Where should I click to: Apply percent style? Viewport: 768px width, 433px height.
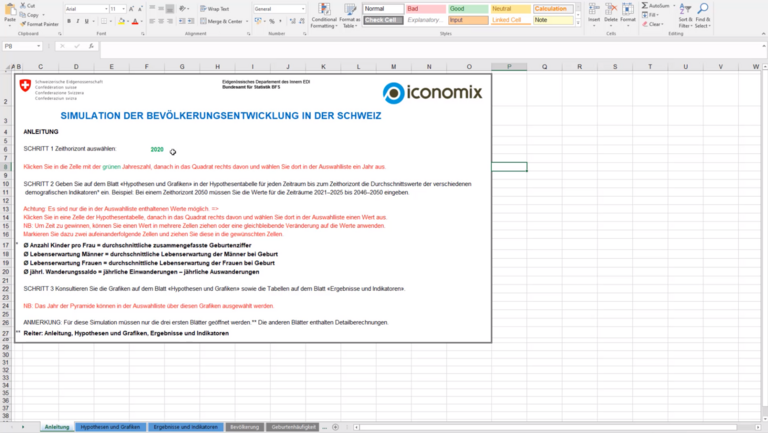(x=272, y=21)
